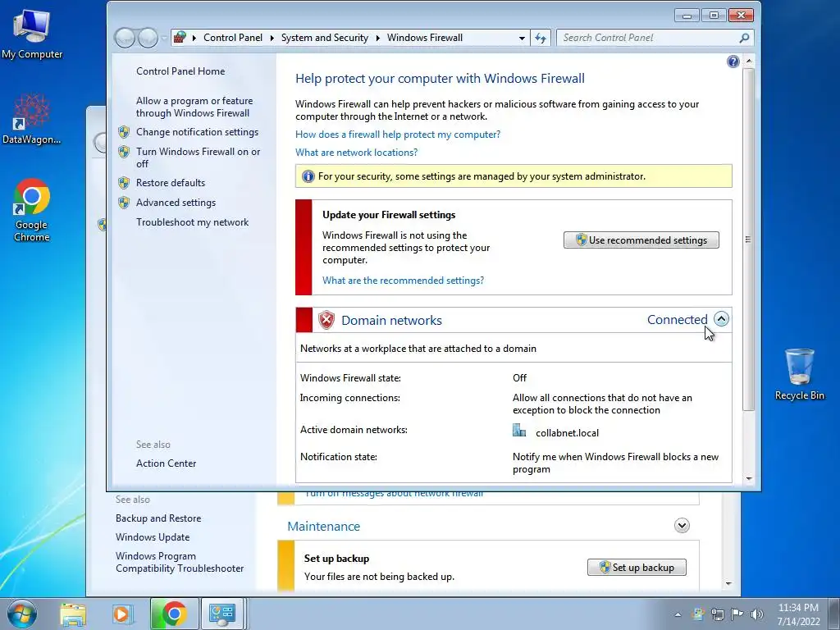Open dropdown after Control Panel breadcrumb
840x630 pixels.
(x=272, y=38)
